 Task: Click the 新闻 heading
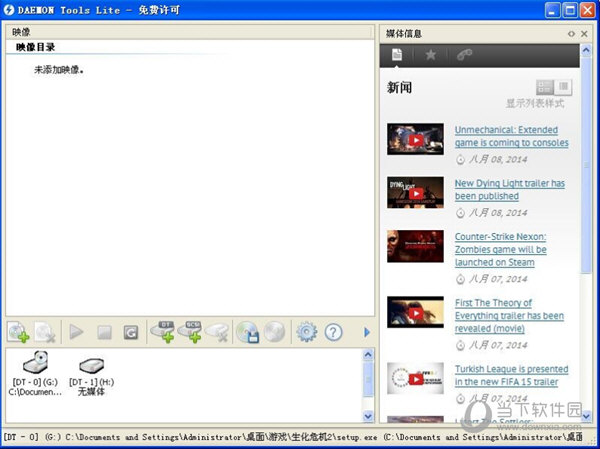(399, 88)
